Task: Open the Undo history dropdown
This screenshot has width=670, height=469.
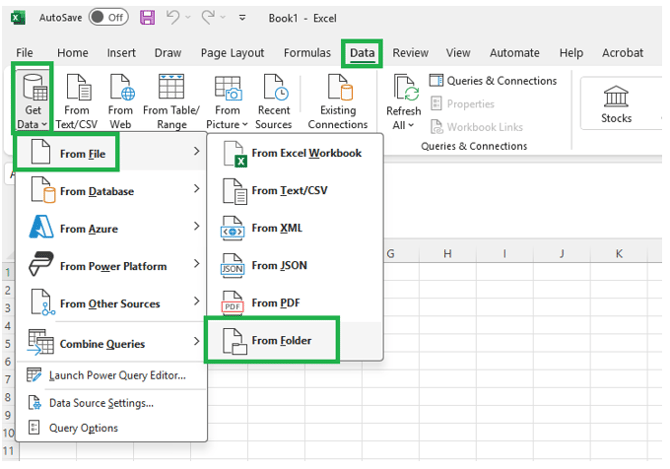Action: [188, 18]
